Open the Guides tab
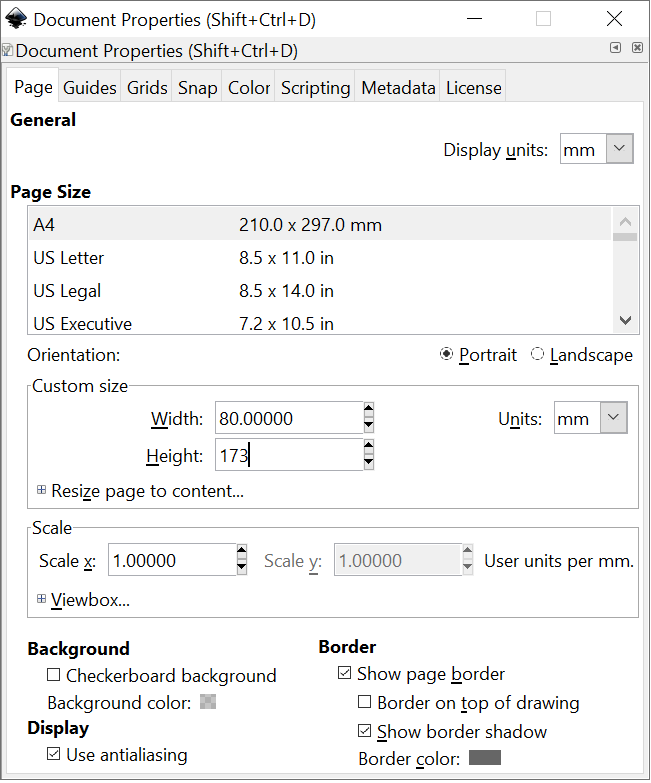651x783 pixels. point(90,88)
